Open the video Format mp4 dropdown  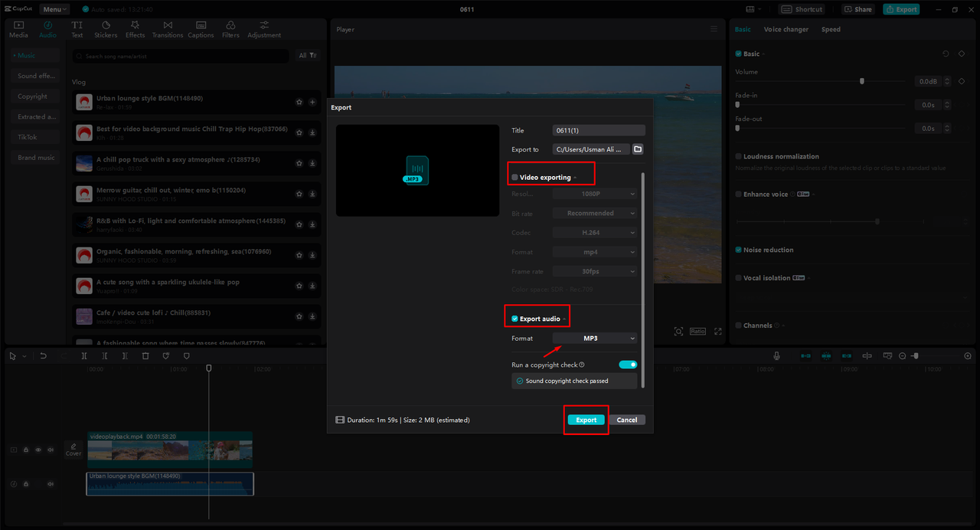click(x=595, y=251)
